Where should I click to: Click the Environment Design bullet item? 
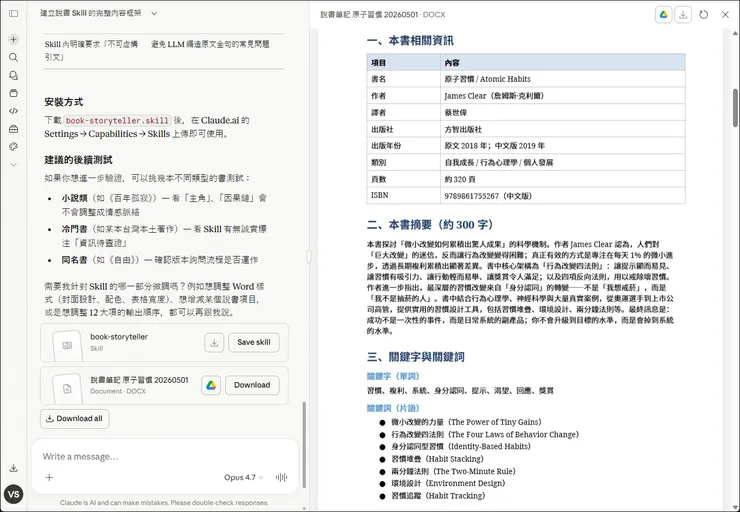click(448, 483)
